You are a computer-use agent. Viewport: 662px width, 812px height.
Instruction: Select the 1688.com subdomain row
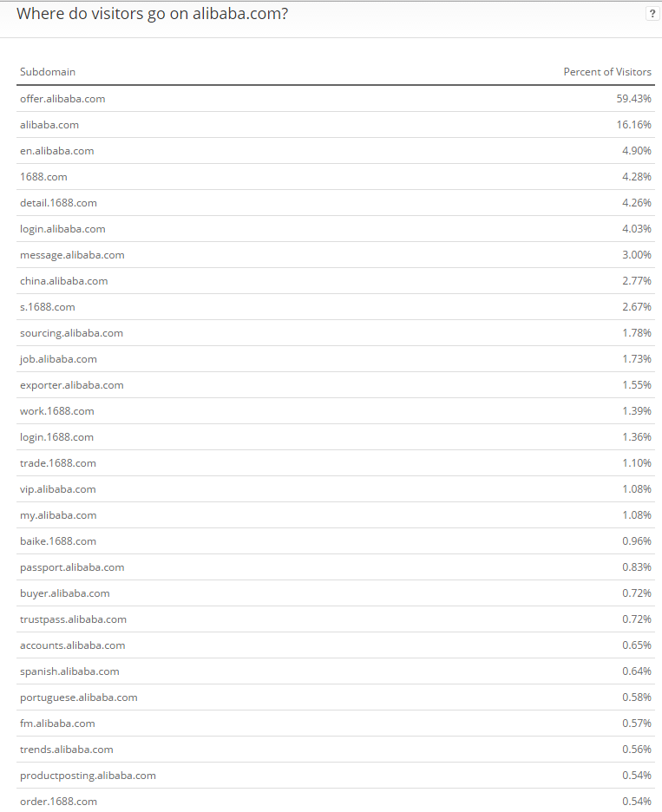[43, 177]
